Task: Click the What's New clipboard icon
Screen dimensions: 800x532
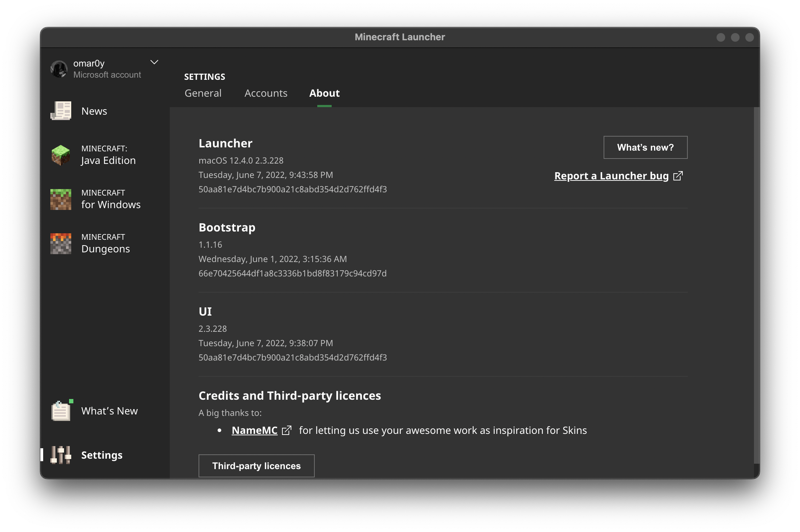Action: click(x=61, y=411)
